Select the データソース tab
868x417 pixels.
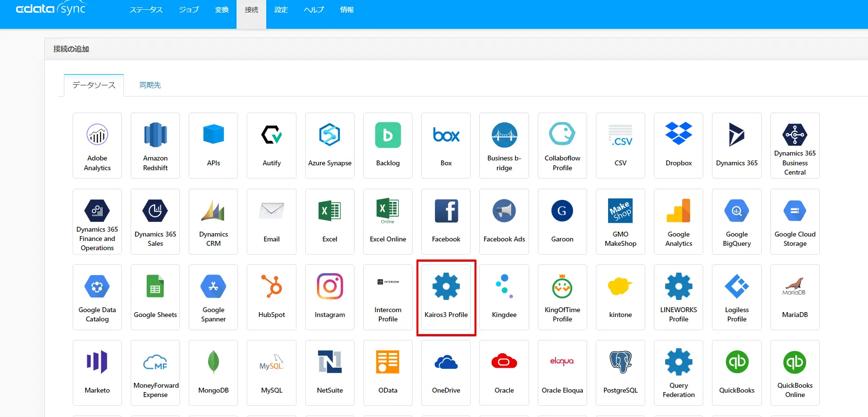tap(94, 85)
